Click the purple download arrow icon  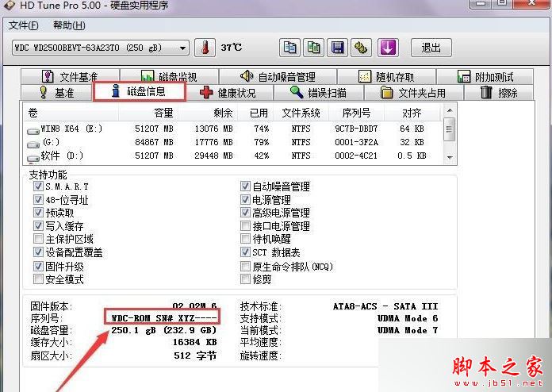tap(388, 48)
